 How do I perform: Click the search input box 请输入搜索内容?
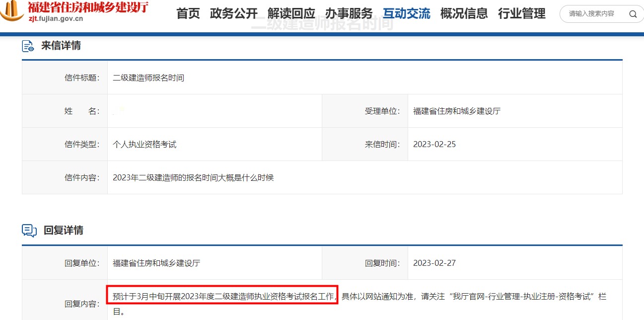tap(591, 14)
